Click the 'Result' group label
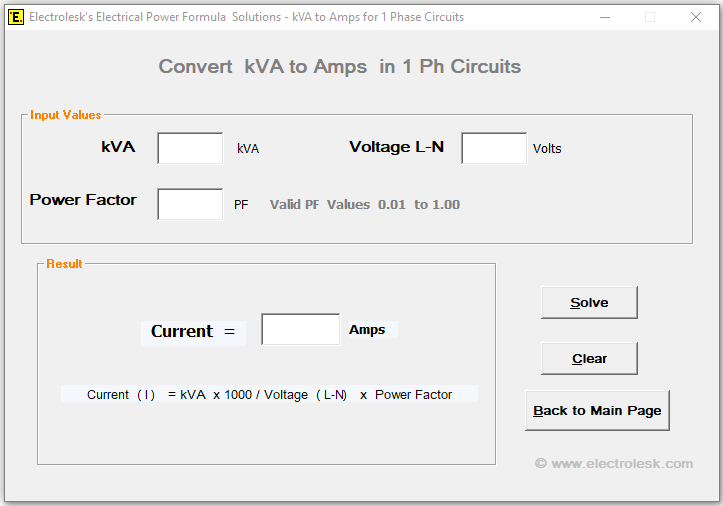The width and height of the screenshot is (723, 506). (64, 264)
